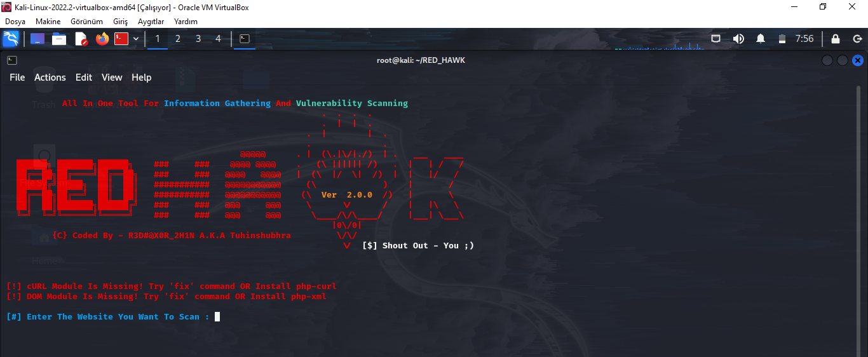This screenshot has height=357, width=868.
Task: Open VirtualBox Yardım menu
Action: click(x=186, y=22)
